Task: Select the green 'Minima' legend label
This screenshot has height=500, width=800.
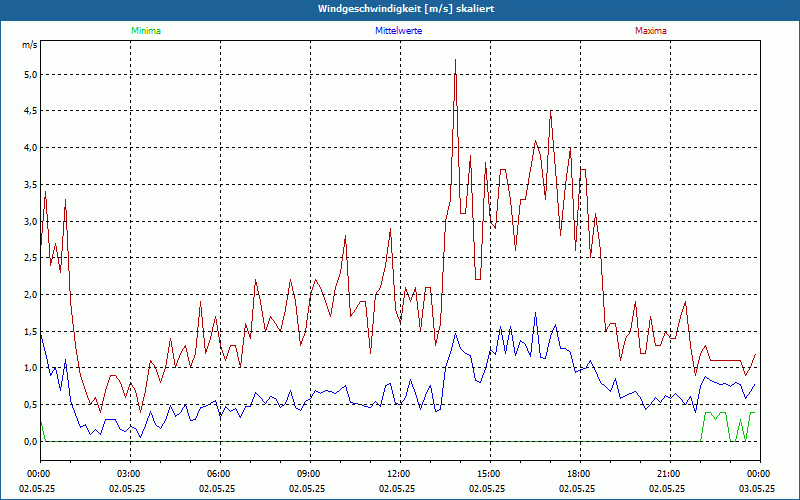Action: coord(146,31)
